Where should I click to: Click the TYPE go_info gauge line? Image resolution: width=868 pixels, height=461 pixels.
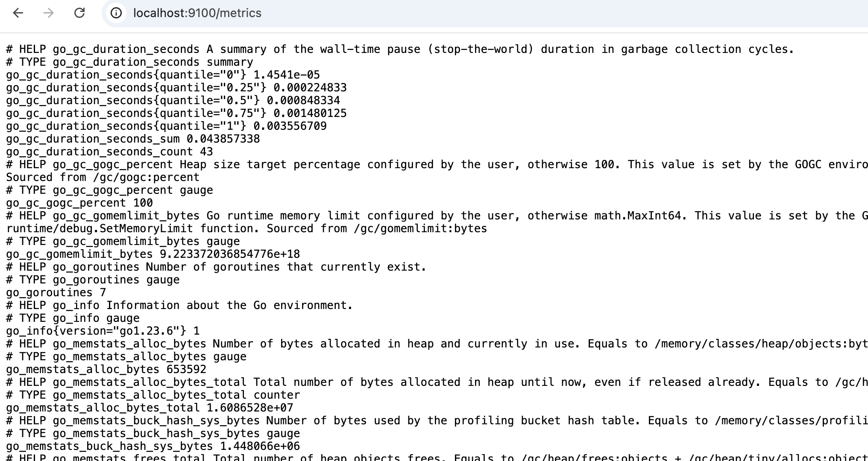pos(73,318)
